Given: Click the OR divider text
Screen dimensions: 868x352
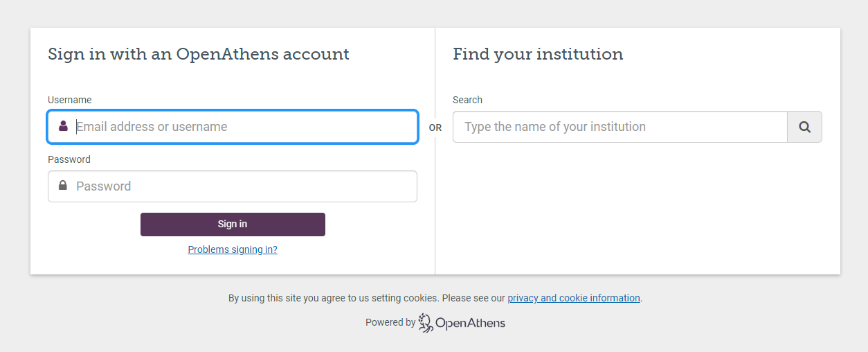Looking at the screenshot, I should (x=435, y=127).
